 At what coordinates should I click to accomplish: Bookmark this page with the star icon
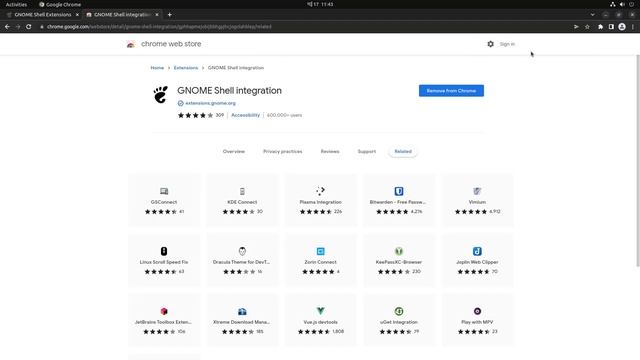click(587, 27)
